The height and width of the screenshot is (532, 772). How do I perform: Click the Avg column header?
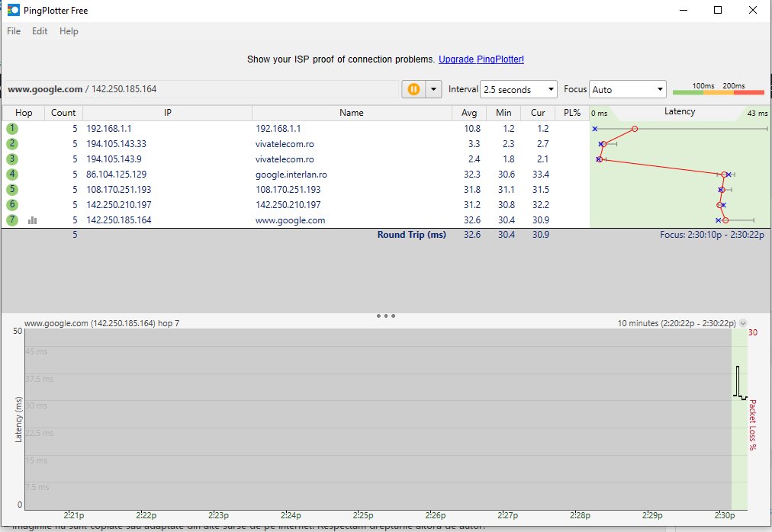470,113
